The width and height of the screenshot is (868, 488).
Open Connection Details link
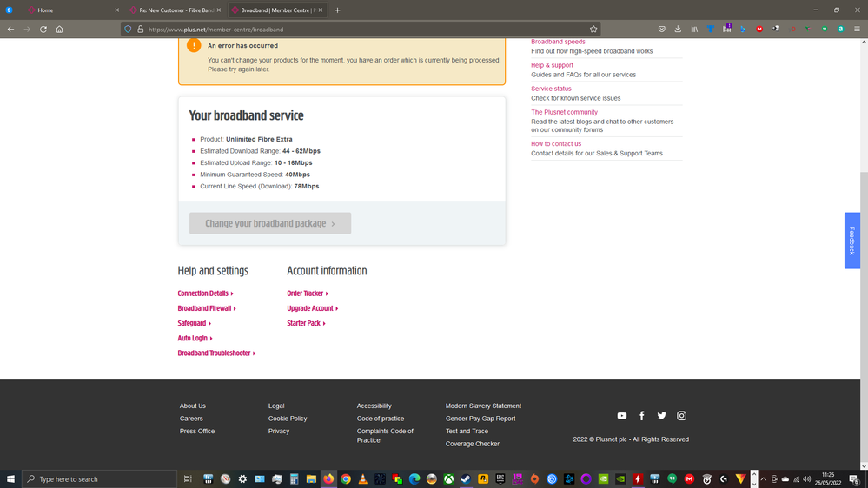[203, 293]
